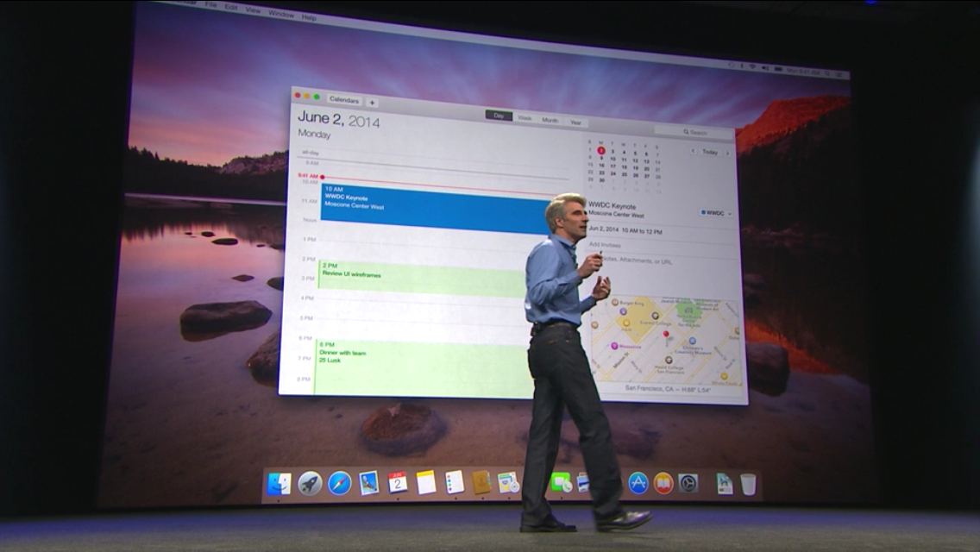Screen dimensions: 980x552
Task: Click WWDC Keynote title in details panel
Action: click(612, 205)
